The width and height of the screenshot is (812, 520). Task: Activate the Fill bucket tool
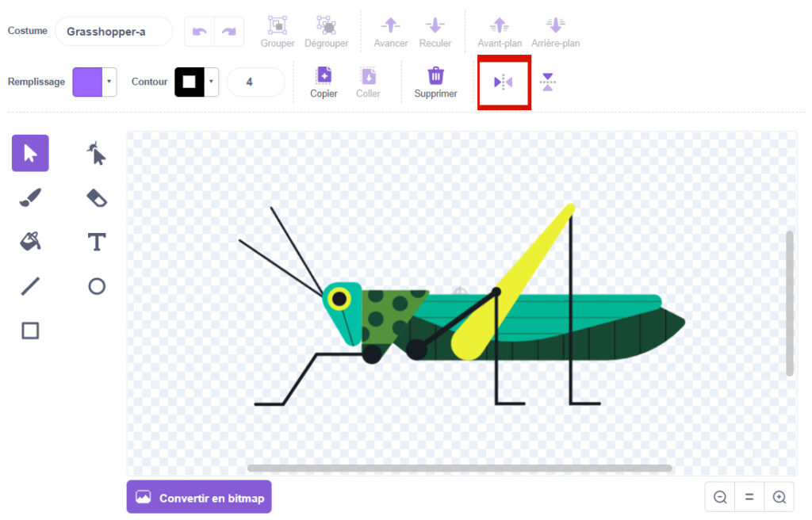(x=30, y=241)
